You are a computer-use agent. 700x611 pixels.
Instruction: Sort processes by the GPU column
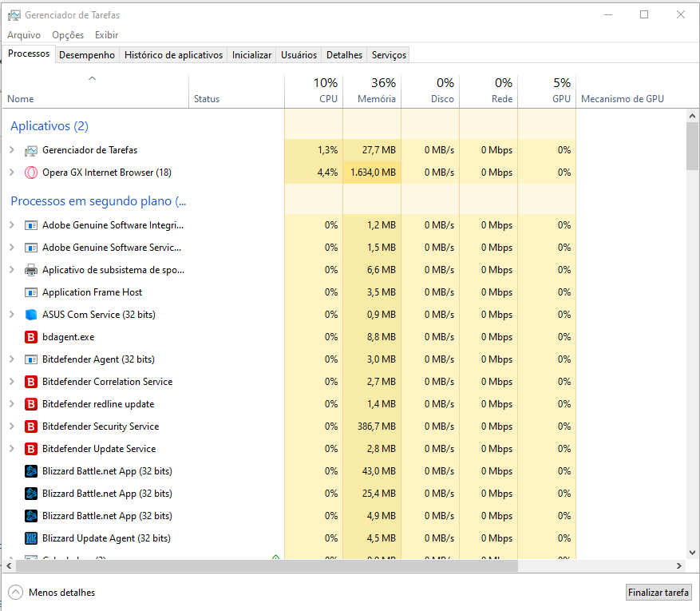point(547,91)
